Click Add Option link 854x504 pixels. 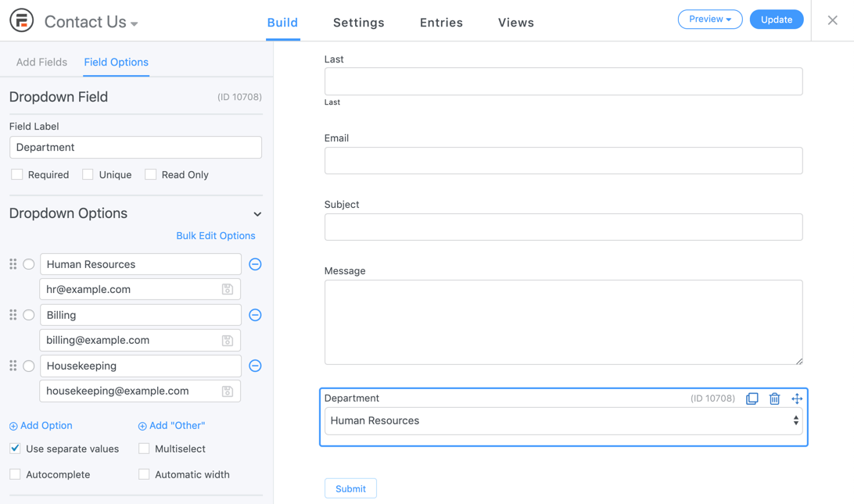(x=41, y=426)
